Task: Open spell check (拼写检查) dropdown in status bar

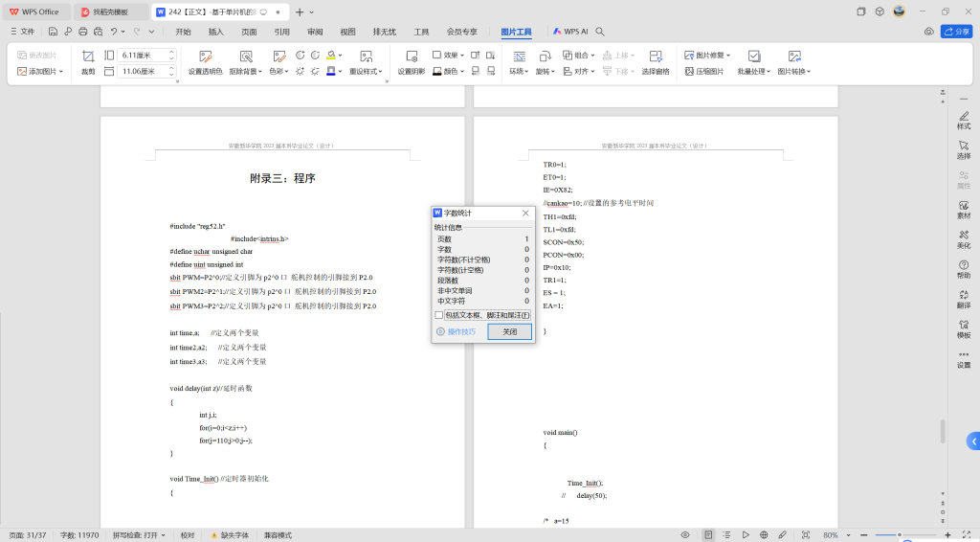Action: click(x=139, y=535)
